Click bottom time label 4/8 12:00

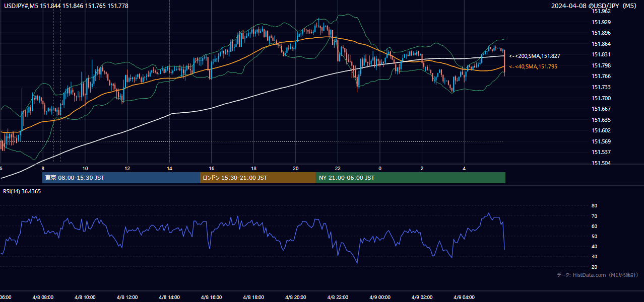click(x=126, y=297)
